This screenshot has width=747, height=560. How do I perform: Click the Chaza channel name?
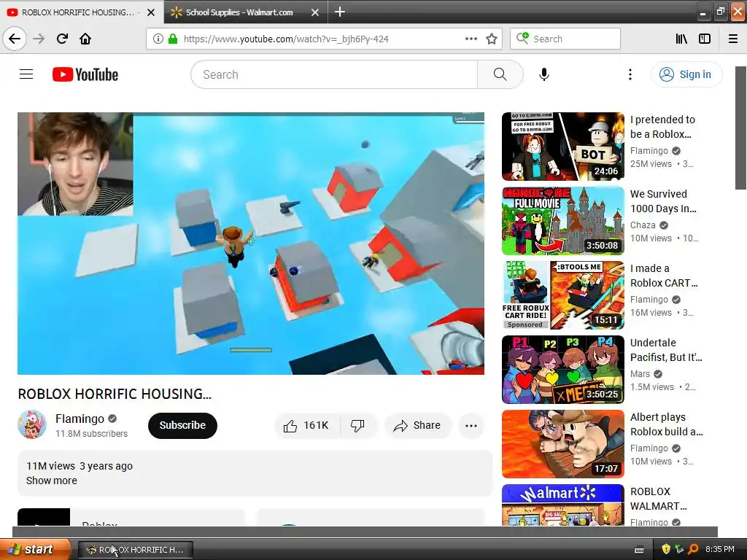[x=643, y=225]
